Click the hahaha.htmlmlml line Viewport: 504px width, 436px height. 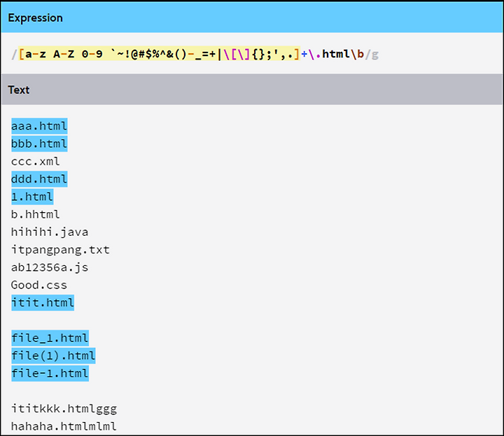coord(64,426)
